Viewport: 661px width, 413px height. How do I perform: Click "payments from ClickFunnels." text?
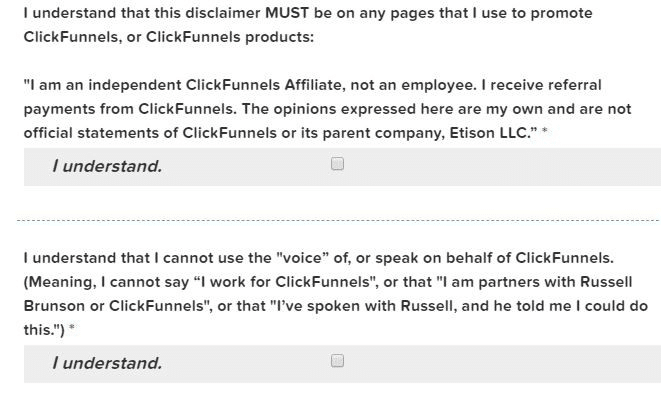130,109
